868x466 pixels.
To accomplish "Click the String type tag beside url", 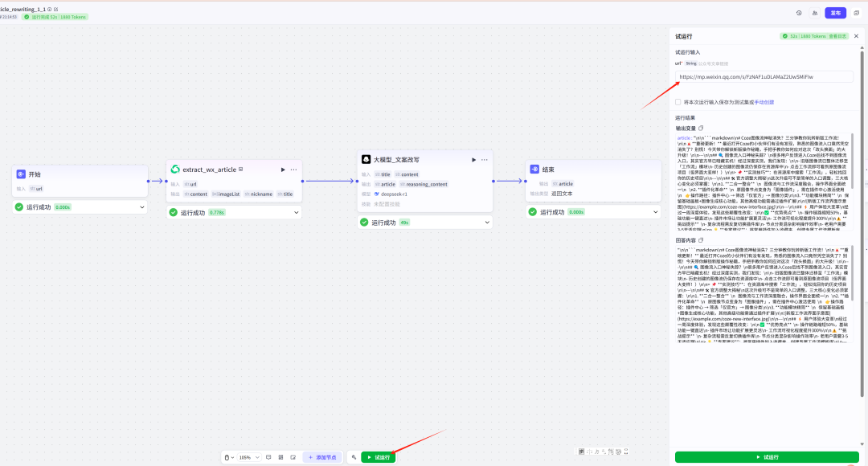I will click(x=691, y=63).
